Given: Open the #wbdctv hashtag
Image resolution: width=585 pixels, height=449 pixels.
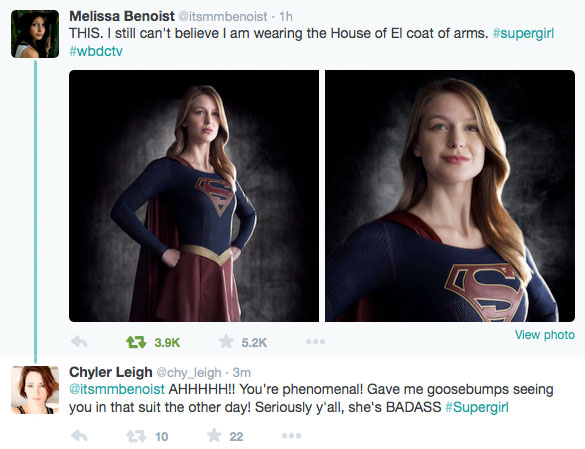Looking at the screenshot, I should click(96, 51).
